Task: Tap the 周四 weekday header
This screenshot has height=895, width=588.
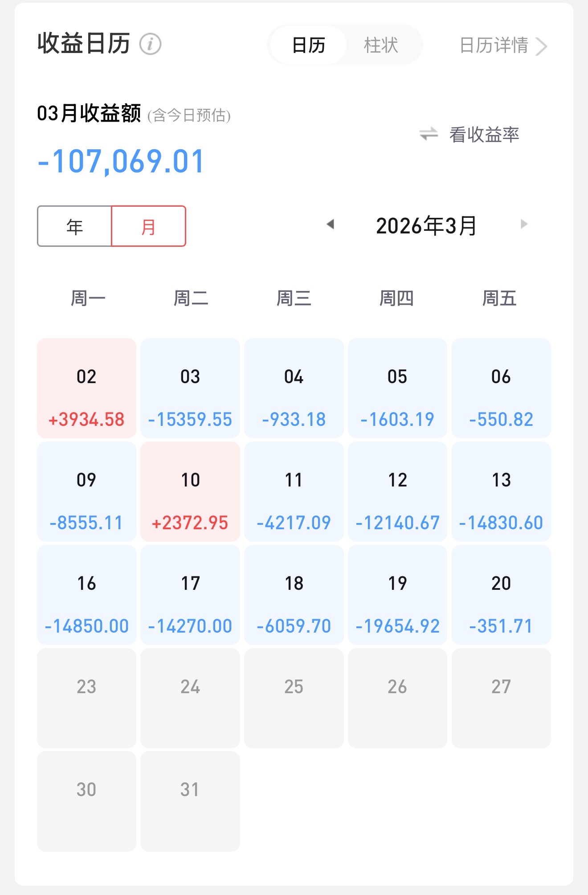Action: (396, 298)
